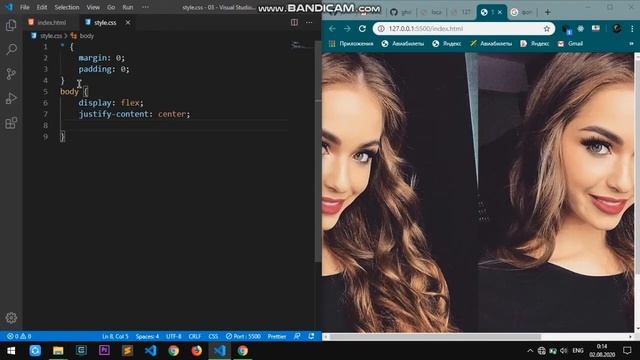Show more bookmarks via the overflow chevron
Viewport: 640px width, 360px height.
point(631,44)
